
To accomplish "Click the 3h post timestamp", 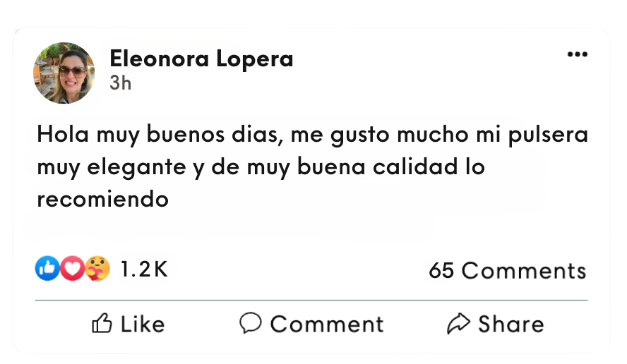I will (x=120, y=83).
